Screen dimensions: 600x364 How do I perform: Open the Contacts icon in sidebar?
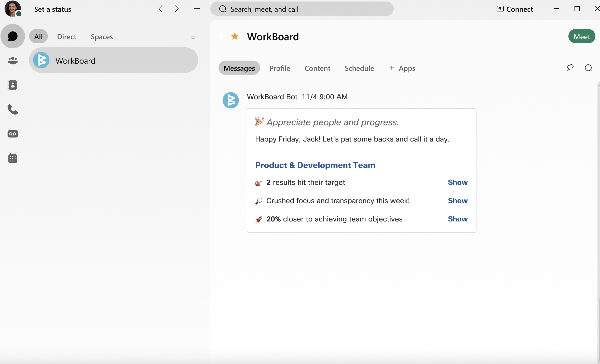(x=12, y=85)
